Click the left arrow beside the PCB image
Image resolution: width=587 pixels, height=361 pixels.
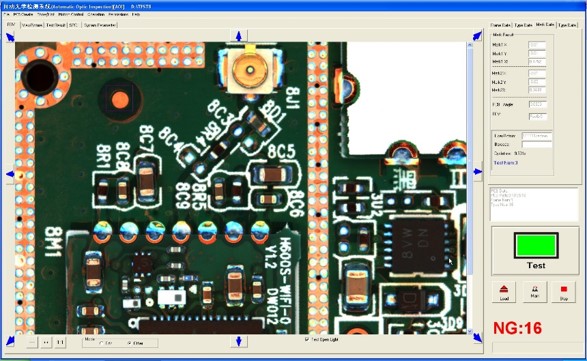(x=10, y=174)
